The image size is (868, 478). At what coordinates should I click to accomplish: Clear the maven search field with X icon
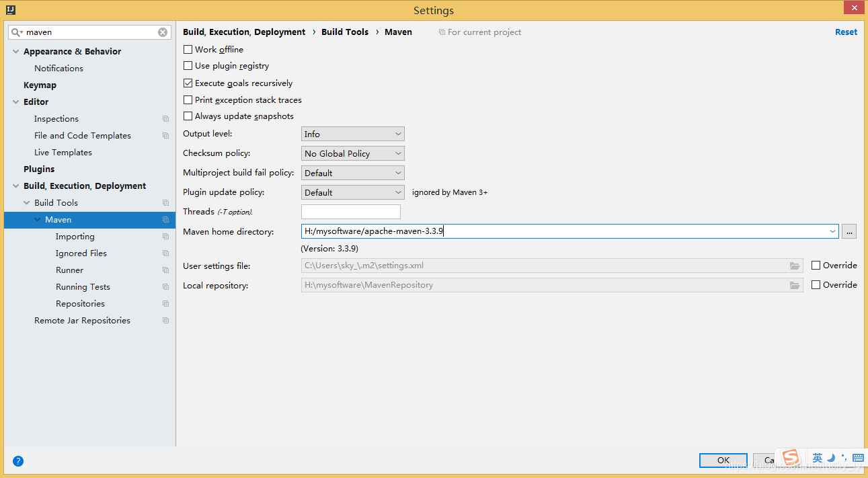[163, 32]
